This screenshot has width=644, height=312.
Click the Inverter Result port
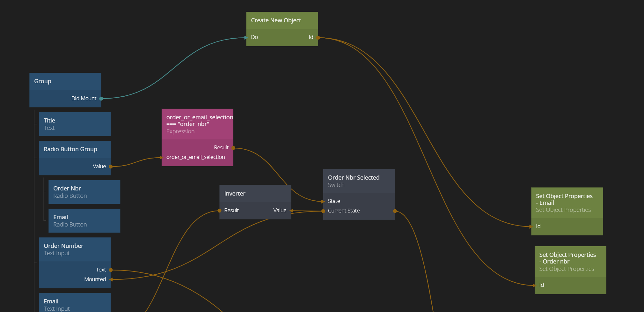[220, 211]
